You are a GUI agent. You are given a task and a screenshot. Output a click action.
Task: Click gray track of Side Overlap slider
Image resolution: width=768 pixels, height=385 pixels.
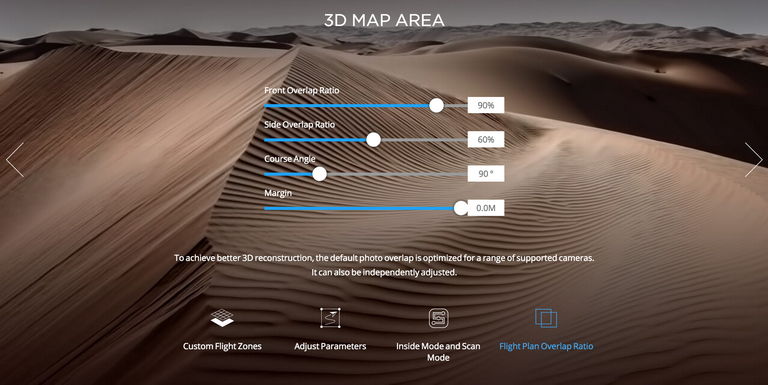point(425,140)
